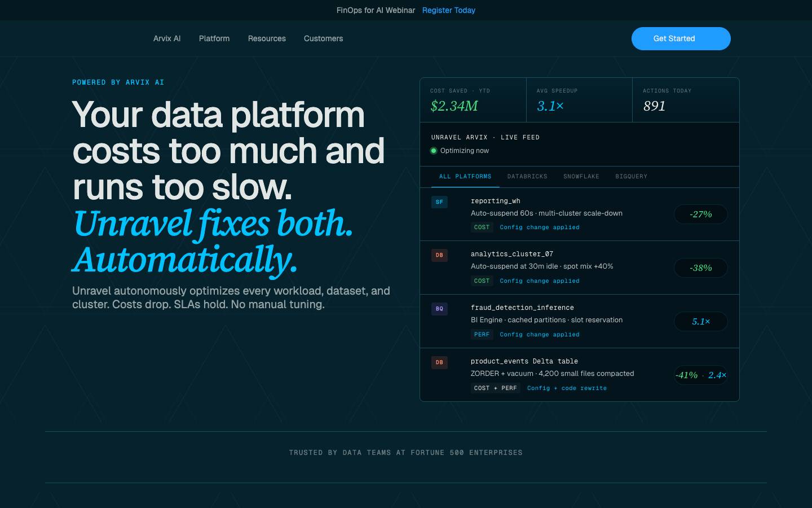This screenshot has height=508, width=812.
Task: Click the Powered by Arvix AI label
Action: (x=118, y=82)
